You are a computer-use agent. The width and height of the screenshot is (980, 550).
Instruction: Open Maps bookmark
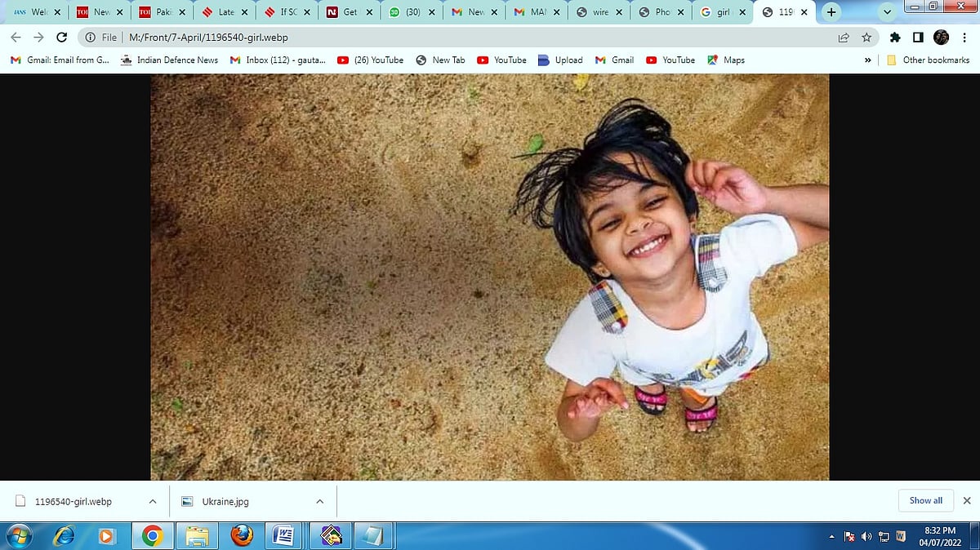tap(726, 60)
